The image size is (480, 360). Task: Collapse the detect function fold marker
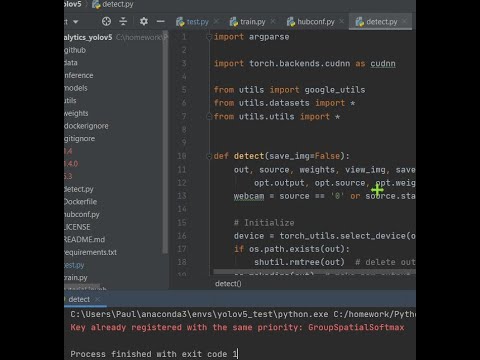pyautogui.click(x=209, y=156)
